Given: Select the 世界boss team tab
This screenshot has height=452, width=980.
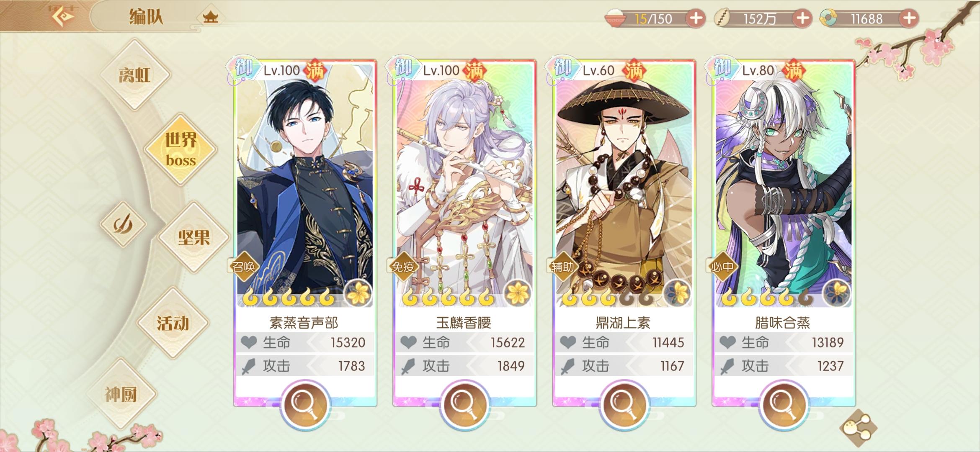Looking at the screenshot, I should (181, 149).
